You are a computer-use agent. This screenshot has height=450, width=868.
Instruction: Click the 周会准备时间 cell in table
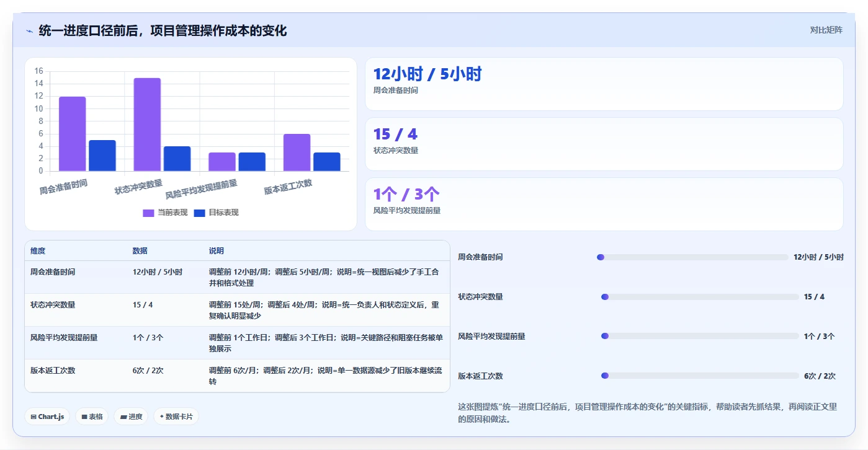(x=53, y=272)
